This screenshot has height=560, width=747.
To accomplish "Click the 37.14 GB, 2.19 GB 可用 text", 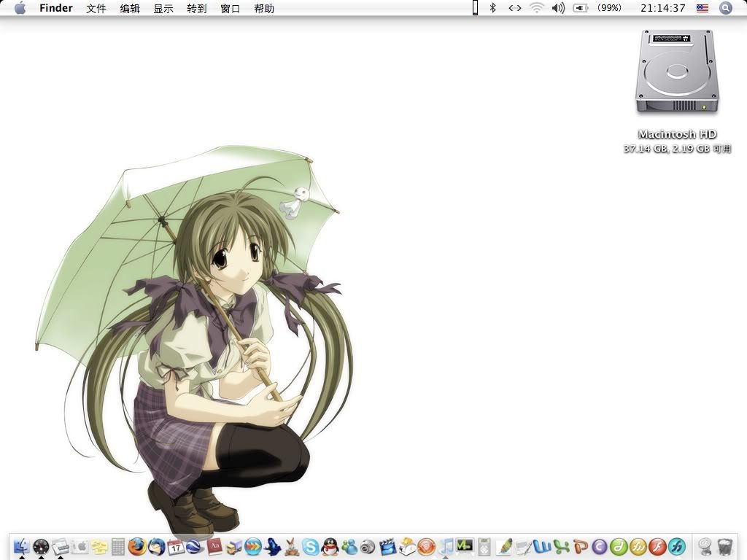I will click(677, 149).
